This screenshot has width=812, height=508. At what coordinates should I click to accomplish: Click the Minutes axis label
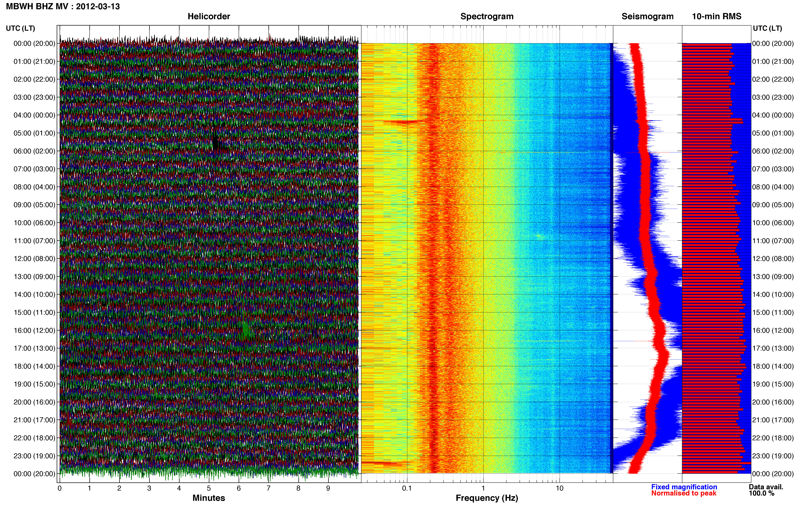[x=209, y=498]
